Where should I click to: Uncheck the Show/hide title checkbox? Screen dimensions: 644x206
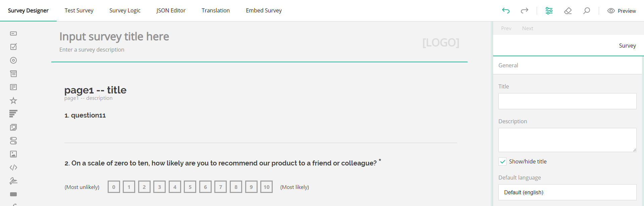coord(502,161)
